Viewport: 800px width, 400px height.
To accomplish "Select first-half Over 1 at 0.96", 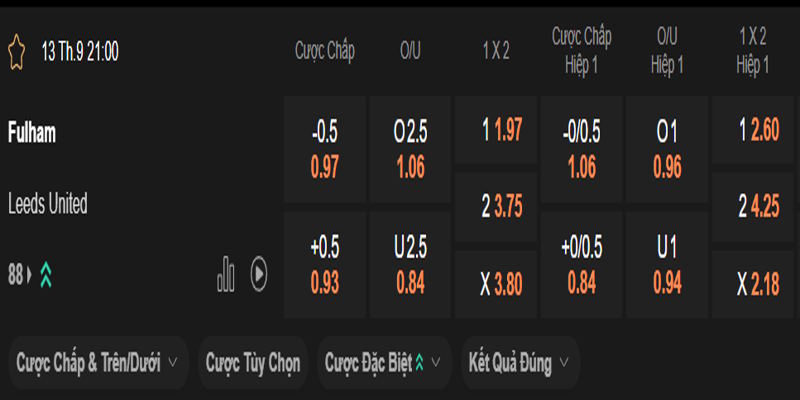I will pyautogui.click(x=667, y=151).
